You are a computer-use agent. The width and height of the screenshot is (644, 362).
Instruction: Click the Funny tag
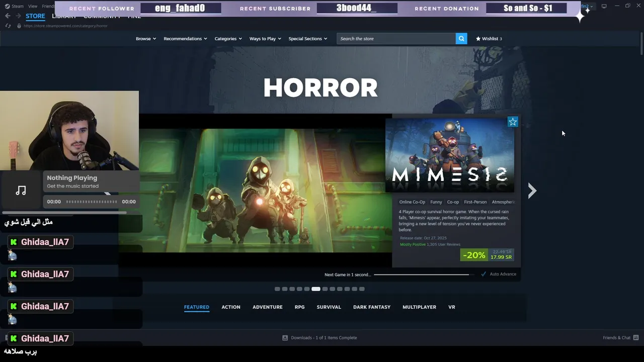click(436, 202)
